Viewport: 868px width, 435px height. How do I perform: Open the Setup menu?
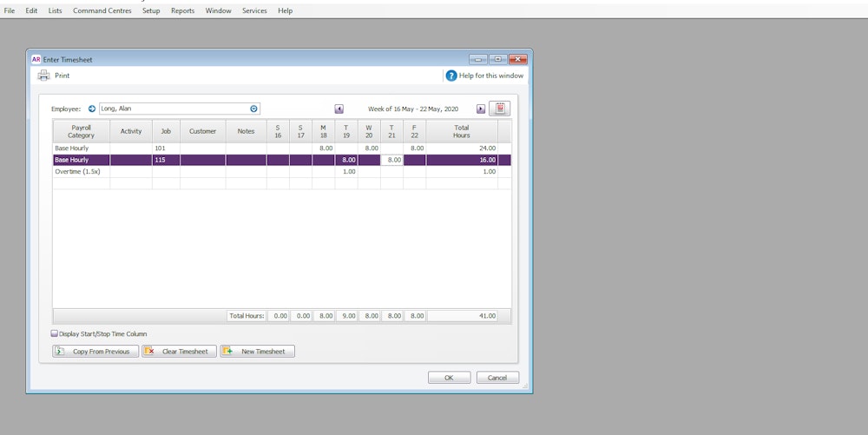click(x=151, y=10)
